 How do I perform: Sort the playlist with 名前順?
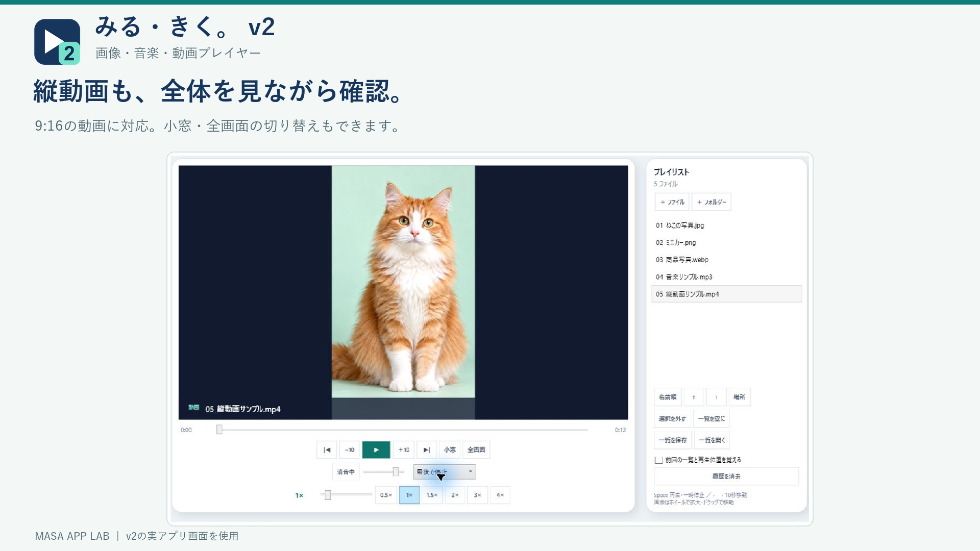pos(668,397)
